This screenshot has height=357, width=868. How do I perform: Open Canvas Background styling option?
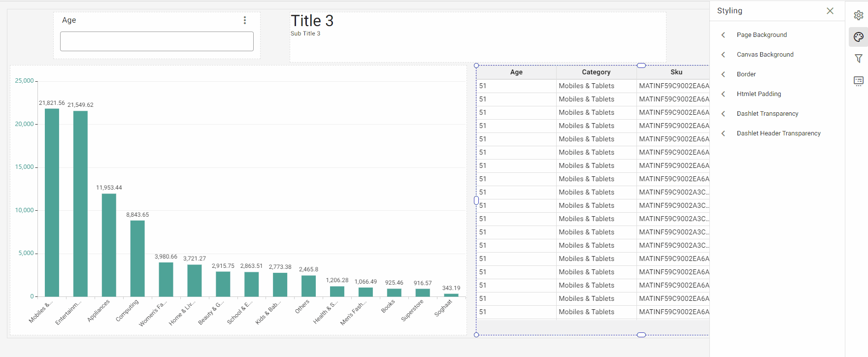765,55
